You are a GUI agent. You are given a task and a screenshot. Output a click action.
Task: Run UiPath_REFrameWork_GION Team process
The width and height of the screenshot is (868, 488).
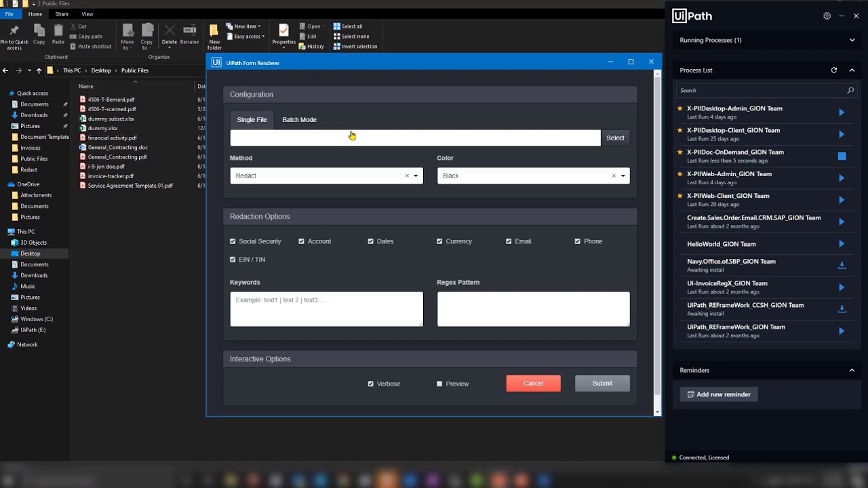point(842,331)
